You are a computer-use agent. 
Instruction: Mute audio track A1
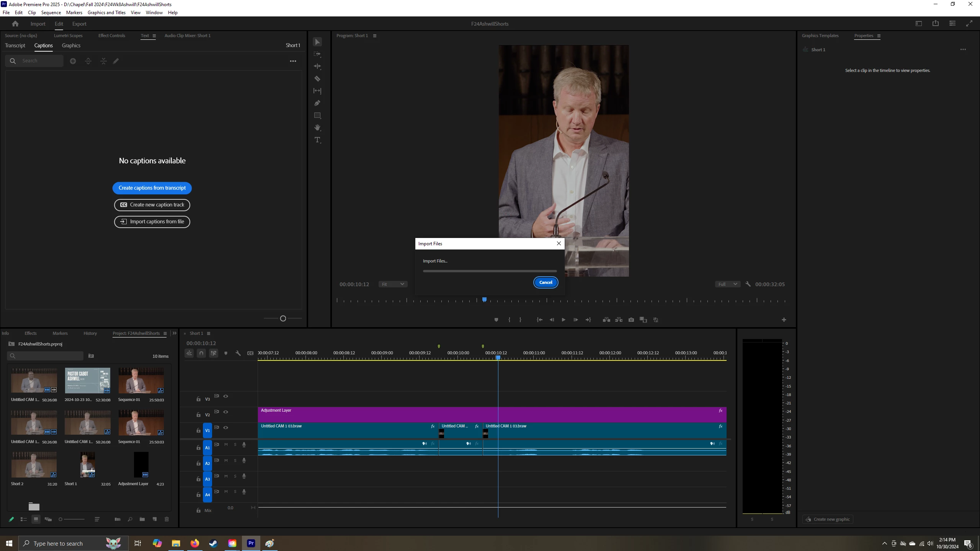coord(226,445)
